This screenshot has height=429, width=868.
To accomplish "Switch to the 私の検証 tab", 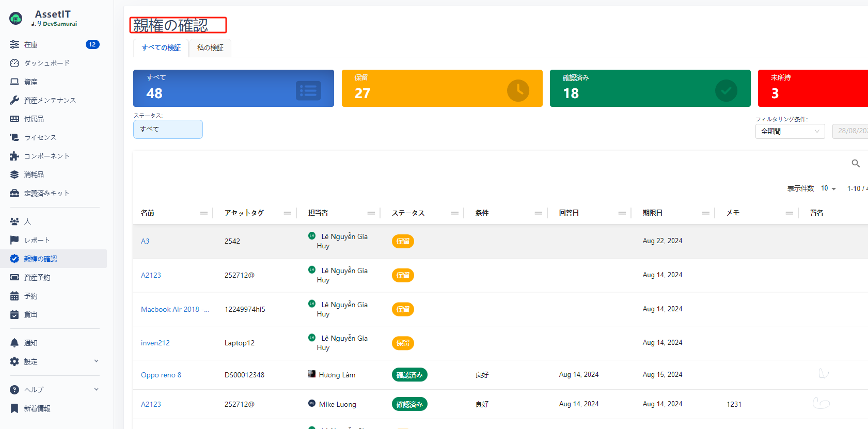I will pos(210,48).
